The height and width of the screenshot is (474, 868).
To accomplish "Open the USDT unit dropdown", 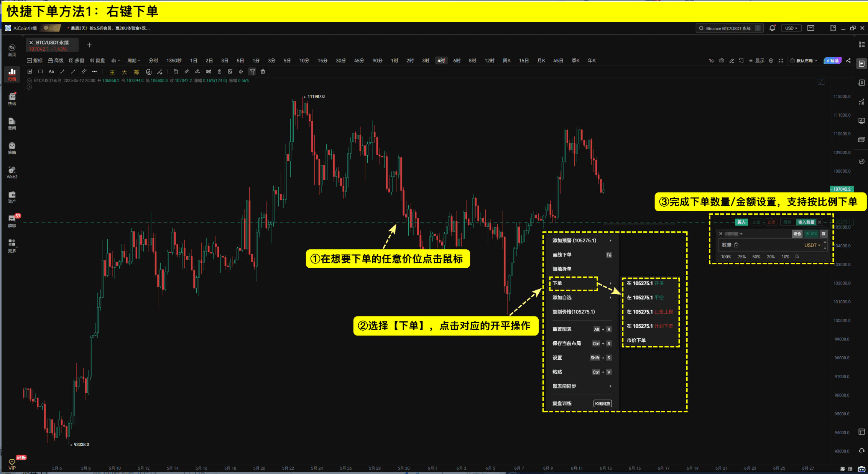I will point(812,245).
